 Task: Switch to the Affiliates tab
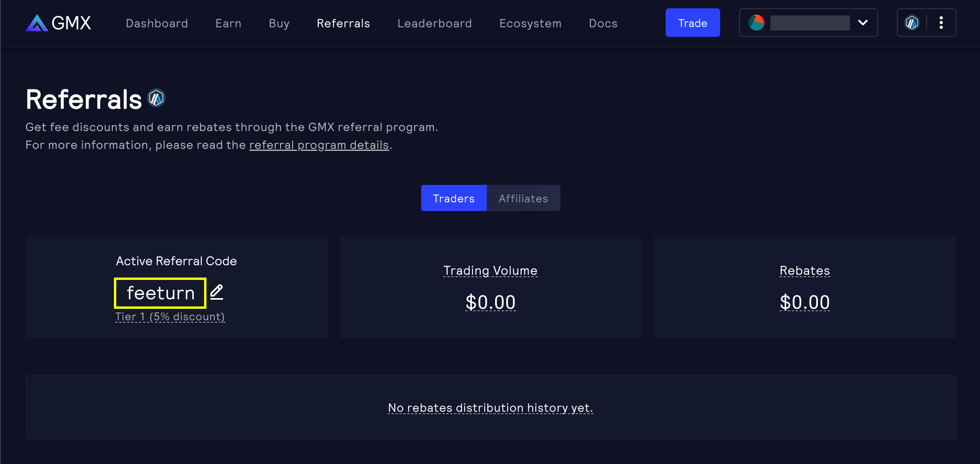point(523,198)
